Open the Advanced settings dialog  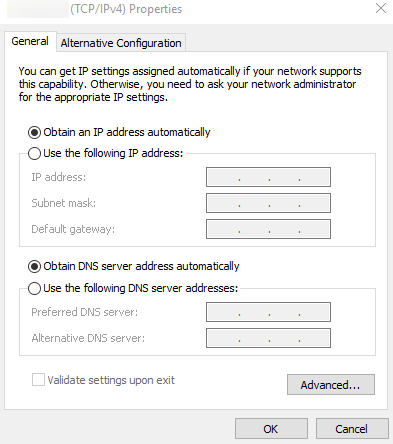[x=331, y=385]
